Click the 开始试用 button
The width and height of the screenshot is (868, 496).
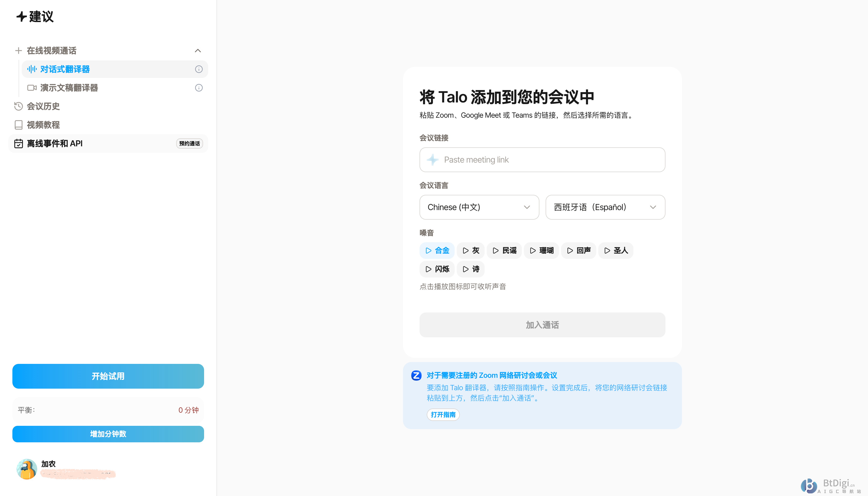pos(108,376)
